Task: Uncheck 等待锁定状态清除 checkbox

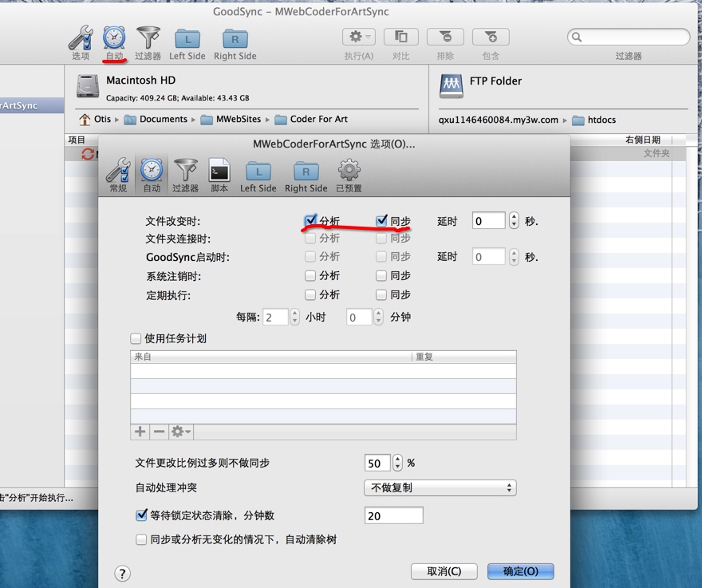Action: [x=141, y=515]
